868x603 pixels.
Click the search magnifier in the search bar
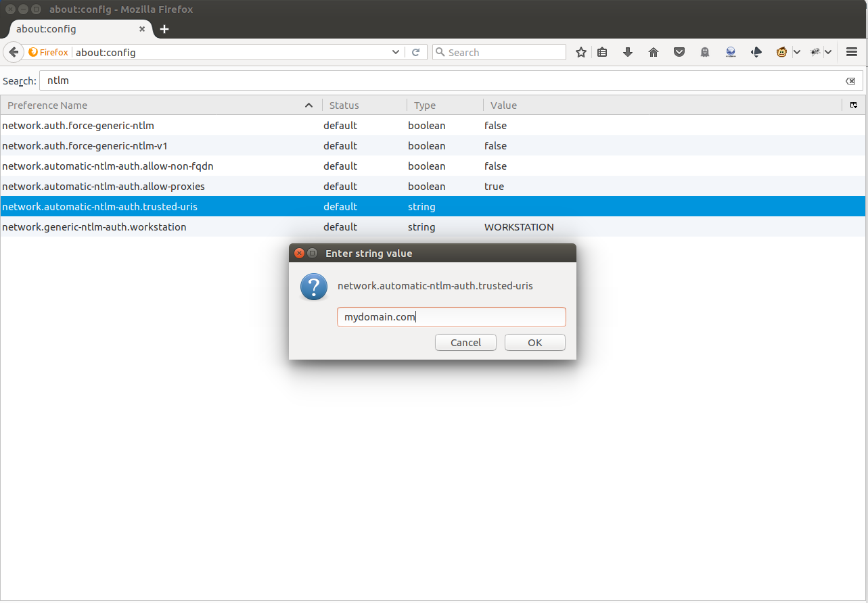point(440,51)
